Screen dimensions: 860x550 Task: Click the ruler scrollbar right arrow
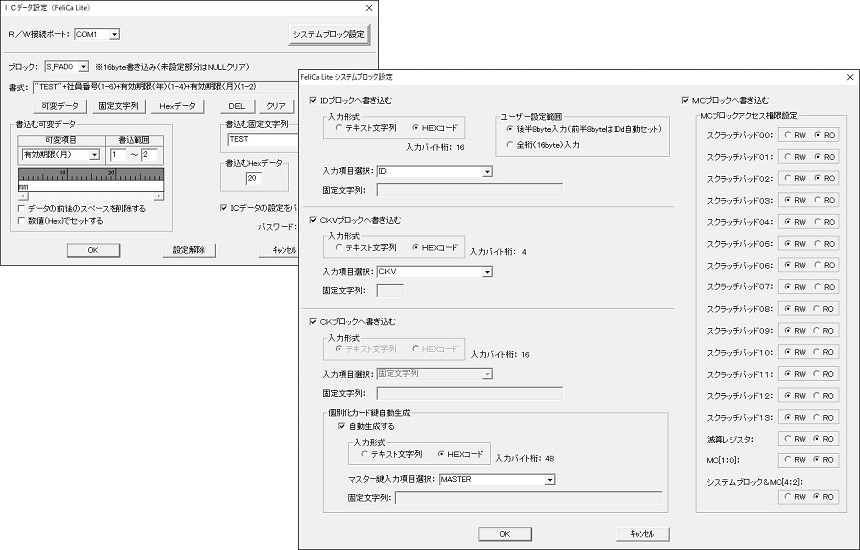pos(159,196)
